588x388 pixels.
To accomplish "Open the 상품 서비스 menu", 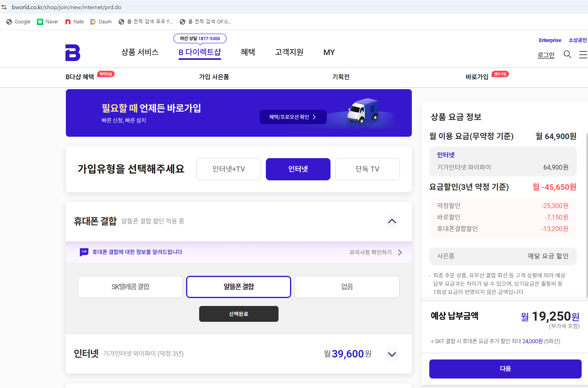I will tap(140, 52).
